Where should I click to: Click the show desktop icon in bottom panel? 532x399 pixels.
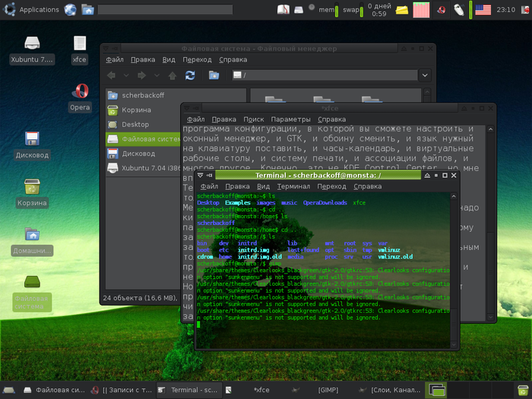point(8,390)
